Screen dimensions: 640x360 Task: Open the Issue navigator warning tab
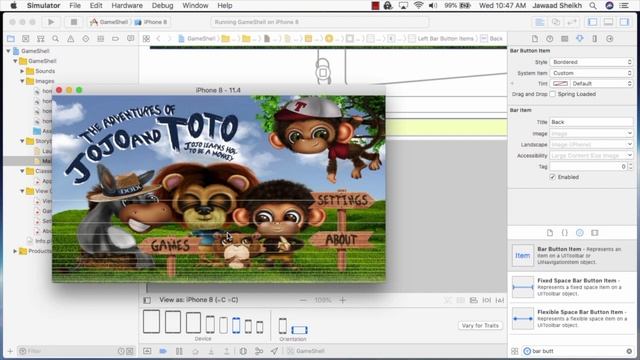click(71, 39)
